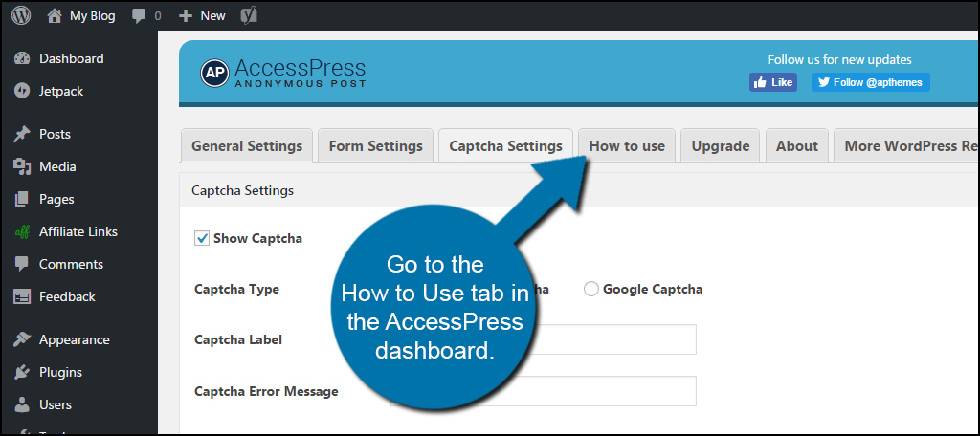The image size is (980, 436).
Task: Switch to General Settings tab
Action: point(247,145)
